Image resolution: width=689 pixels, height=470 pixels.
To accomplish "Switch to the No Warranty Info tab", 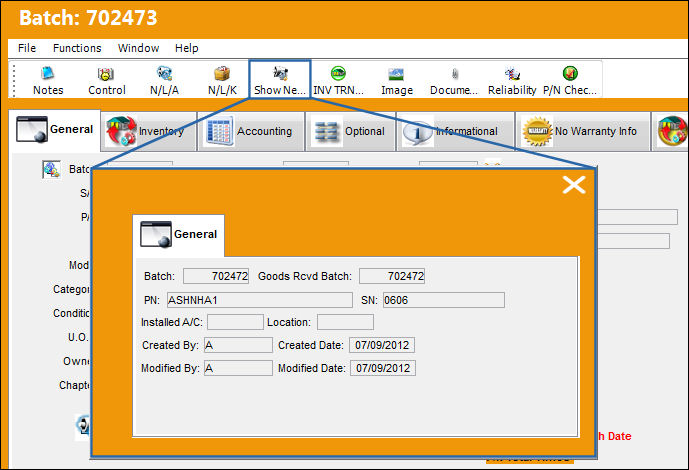I will point(583,131).
